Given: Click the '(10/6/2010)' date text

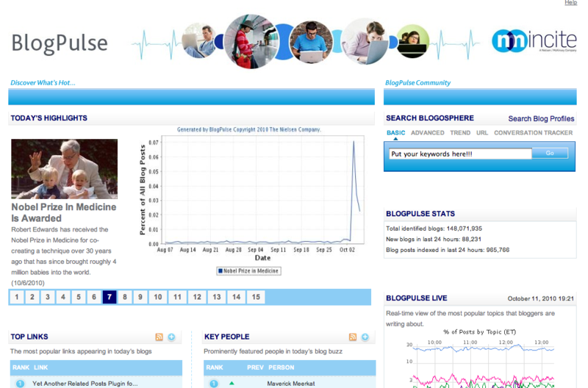Looking at the screenshot, I should tap(28, 283).
